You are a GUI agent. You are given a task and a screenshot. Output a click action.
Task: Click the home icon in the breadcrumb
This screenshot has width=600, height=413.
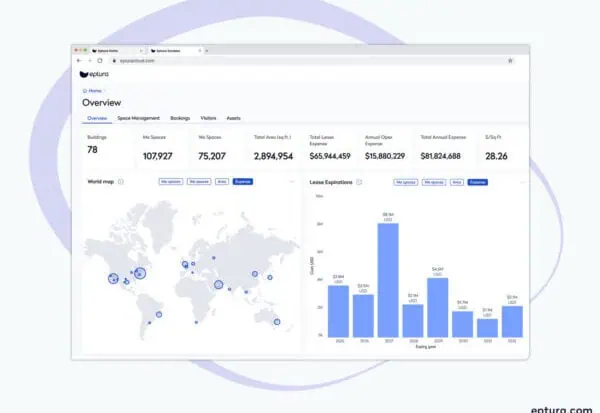point(85,91)
